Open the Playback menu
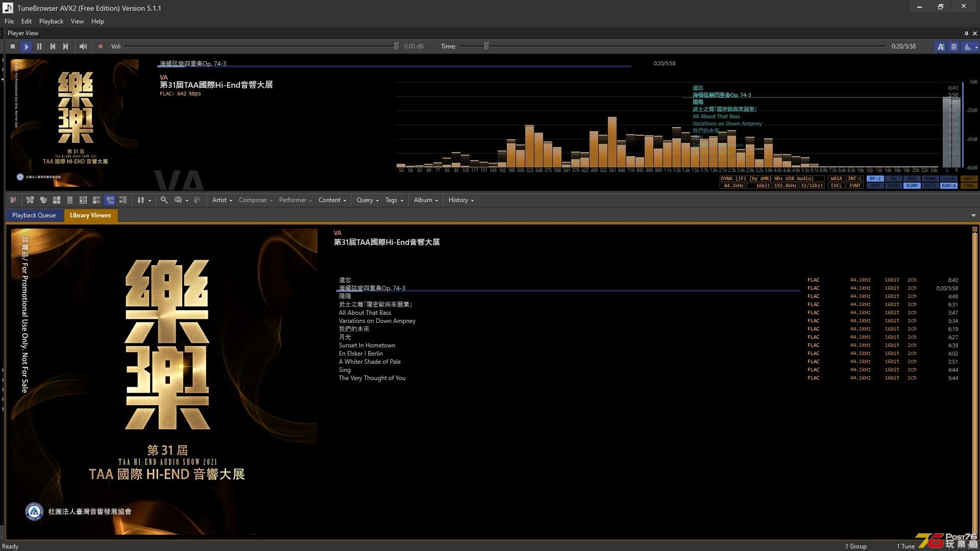 tap(51, 21)
